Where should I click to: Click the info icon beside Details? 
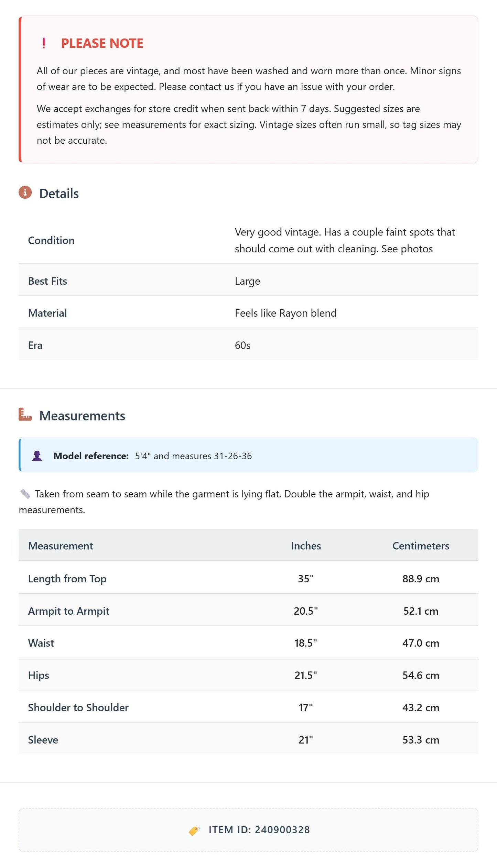pos(25,192)
